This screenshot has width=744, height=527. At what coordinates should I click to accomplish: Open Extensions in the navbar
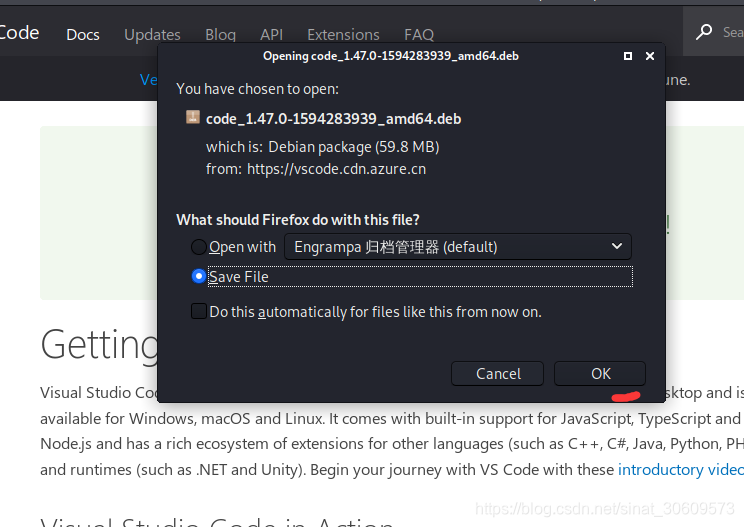click(x=343, y=35)
